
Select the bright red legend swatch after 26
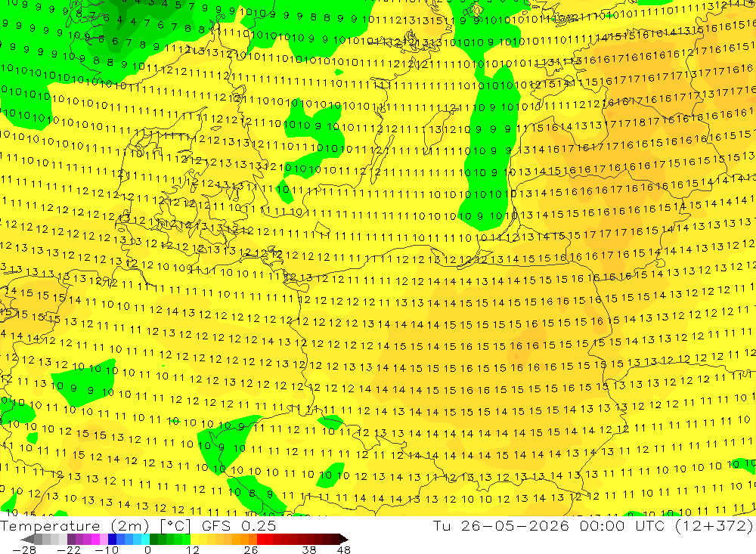[261, 539]
